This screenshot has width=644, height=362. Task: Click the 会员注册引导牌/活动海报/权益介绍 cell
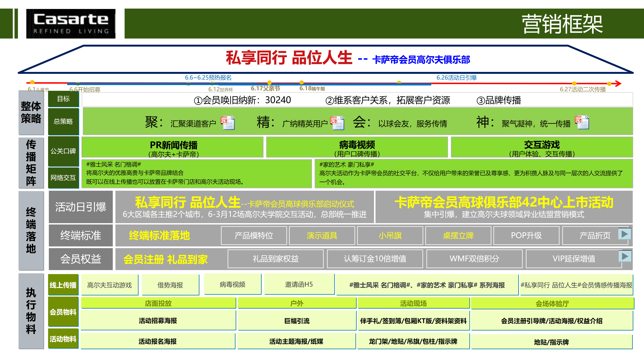(552, 321)
